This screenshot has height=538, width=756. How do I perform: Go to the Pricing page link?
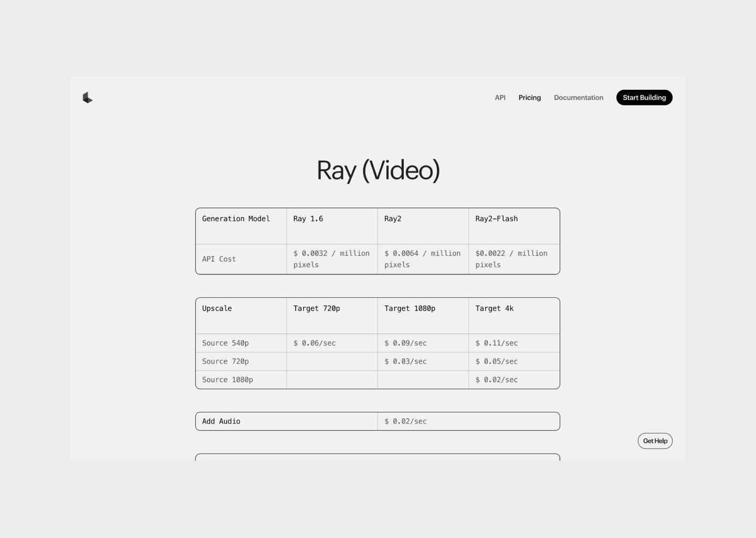pyautogui.click(x=529, y=98)
